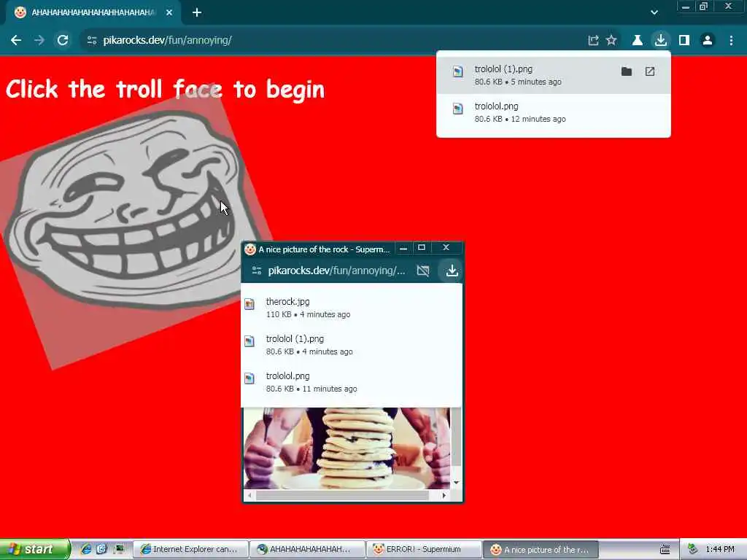The height and width of the screenshot is (560, 747).
Task: Click the pancake stack picture
Action: [347, 448]
